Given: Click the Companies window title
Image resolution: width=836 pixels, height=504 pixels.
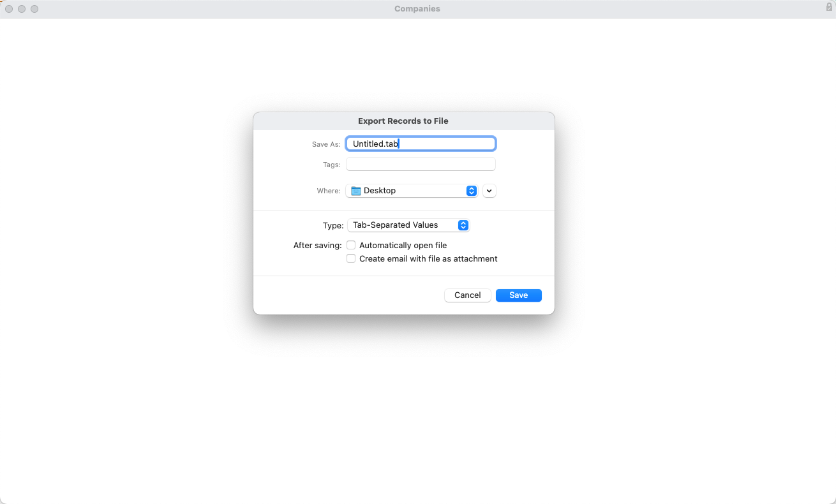Looking at the screenshot, I should tap(417, 9).
